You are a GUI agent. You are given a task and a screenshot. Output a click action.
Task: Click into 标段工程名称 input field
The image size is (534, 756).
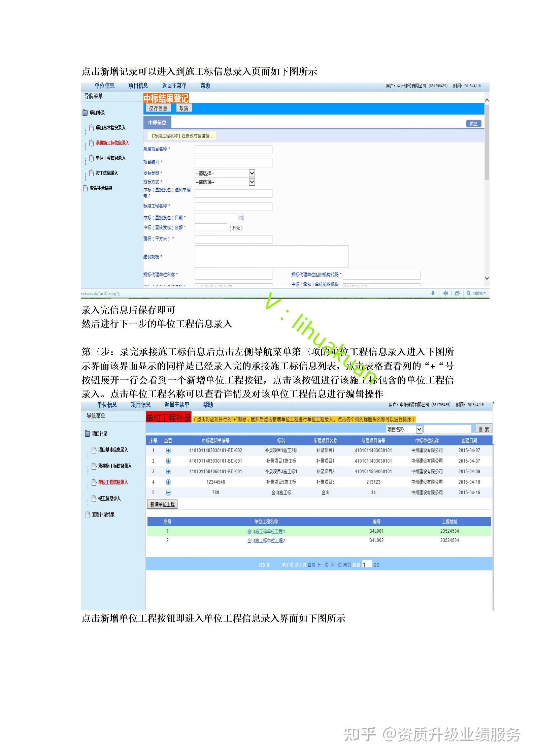[x=233, y=207]
